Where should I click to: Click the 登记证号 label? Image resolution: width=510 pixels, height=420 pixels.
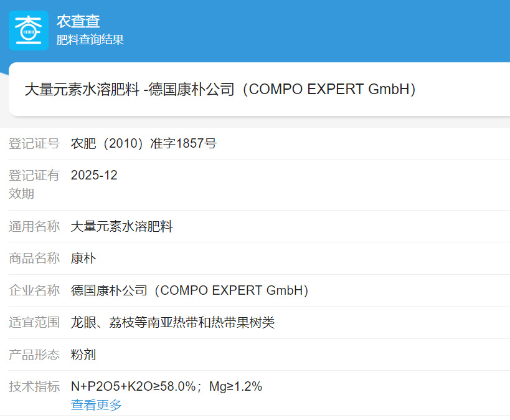point(34,143)
